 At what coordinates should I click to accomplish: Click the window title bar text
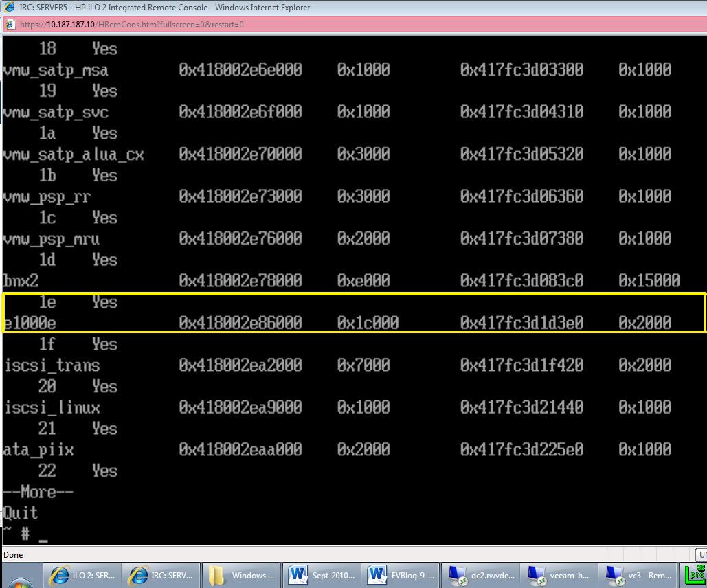(x=165, y=8)
